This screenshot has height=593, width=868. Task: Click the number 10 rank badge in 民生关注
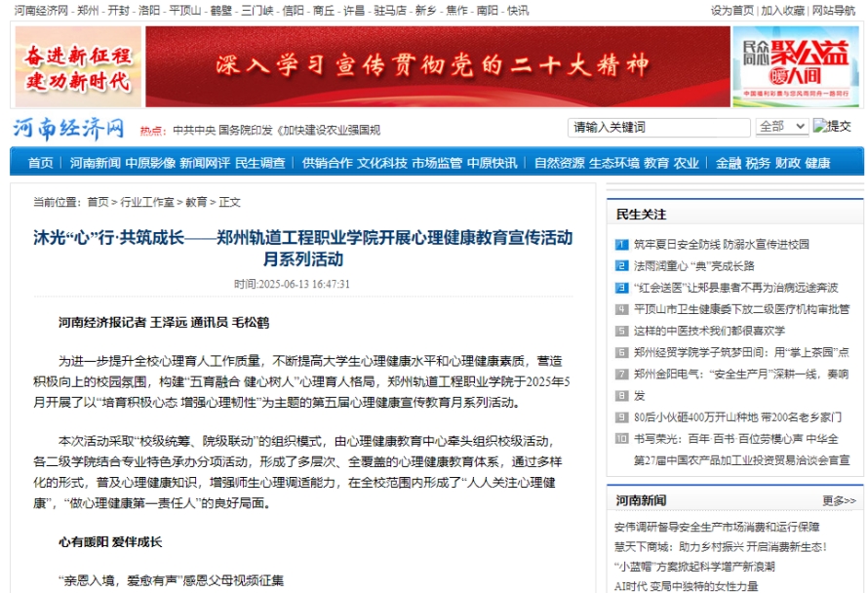click(x=621, y=438)
